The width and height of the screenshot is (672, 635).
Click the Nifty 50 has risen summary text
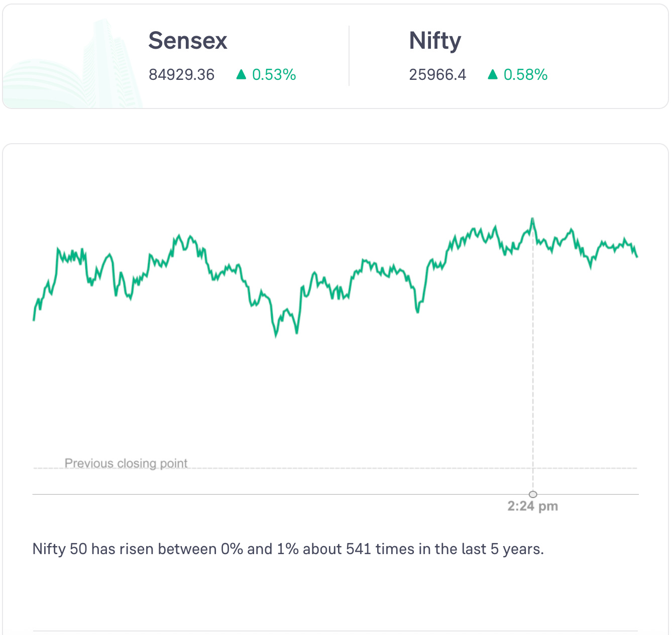(288, 549)
